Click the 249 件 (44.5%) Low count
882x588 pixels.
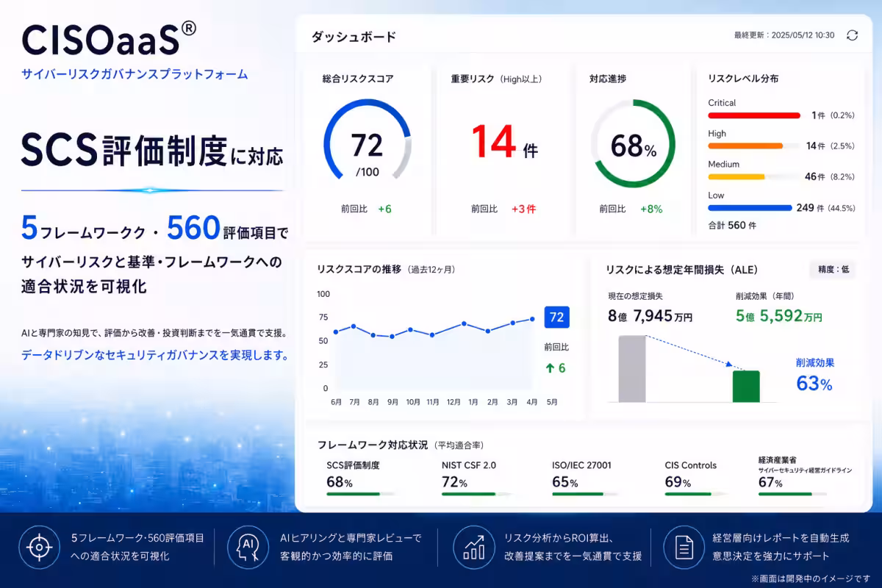click(826, 208)
